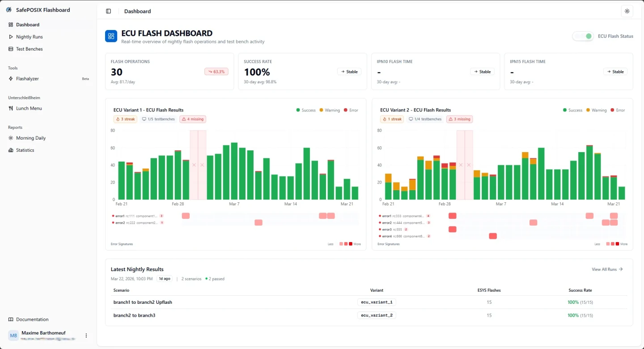This screenshot has height=349, width=644.
Task: Click the monitor icon in 1/4 testbenches badge
Action: click(x=411, y=119)
